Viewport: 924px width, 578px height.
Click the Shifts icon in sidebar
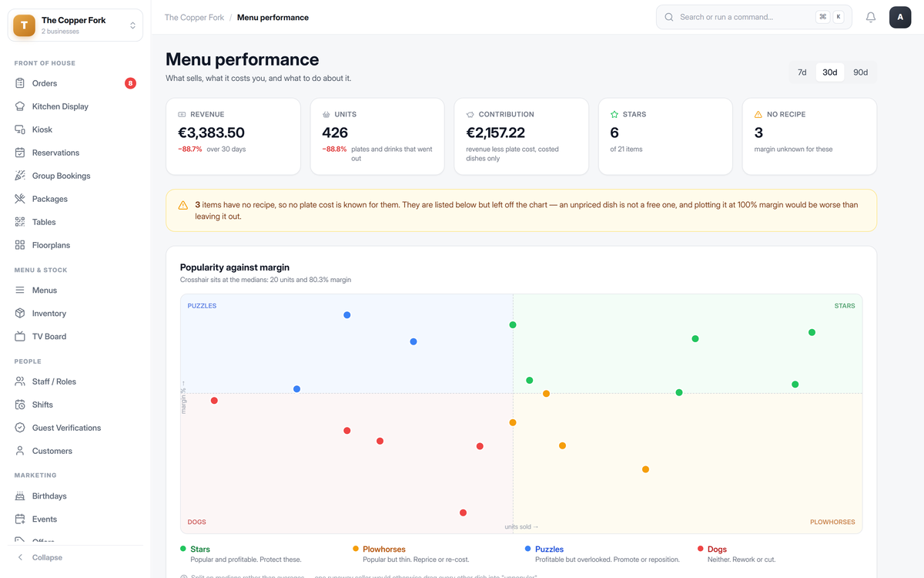click(x=20, y=405)
